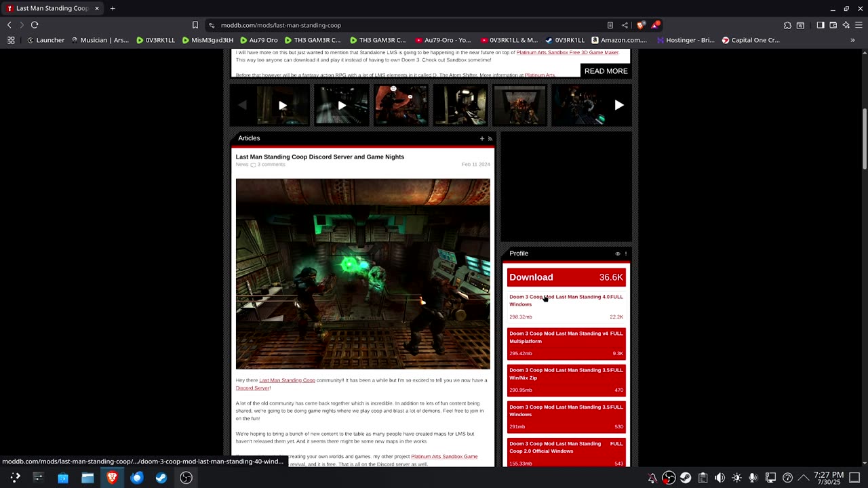868x488 pixels.
Task: Expand hidden bookmarks with double chevron
Action: click(852, 40)
